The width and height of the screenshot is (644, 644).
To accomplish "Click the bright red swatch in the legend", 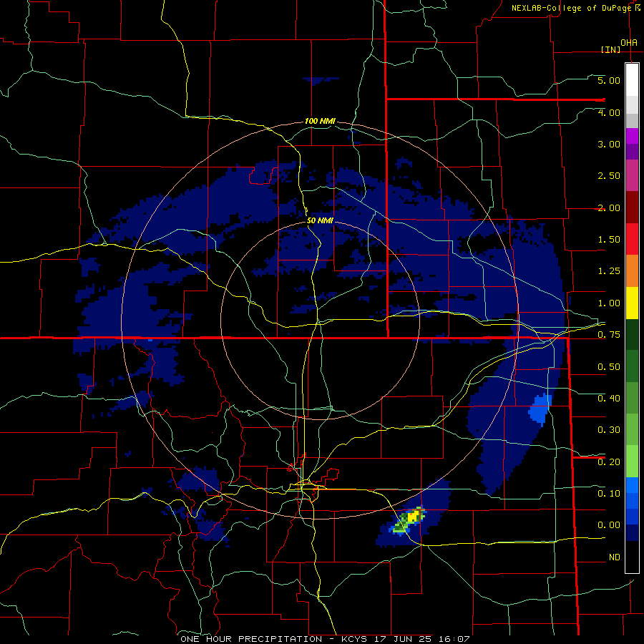I will [x=632, y=239].
